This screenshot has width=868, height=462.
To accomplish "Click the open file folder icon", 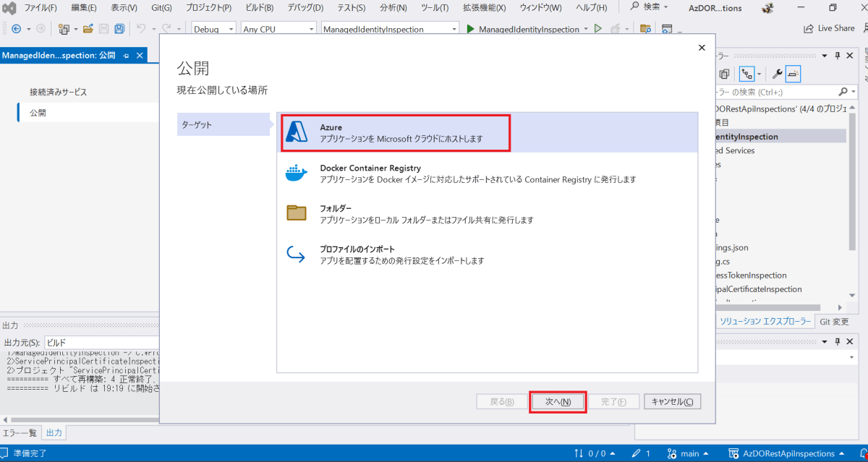I will [88, 29].
